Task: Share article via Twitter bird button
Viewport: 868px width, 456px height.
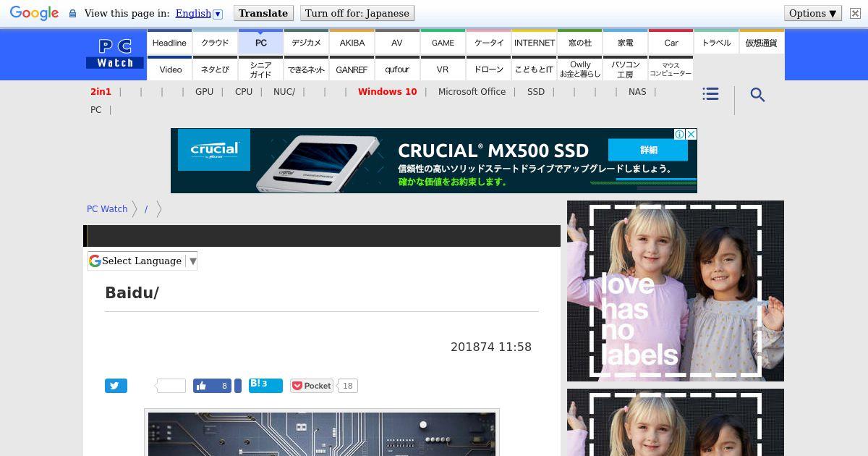Action: (116, 386)
